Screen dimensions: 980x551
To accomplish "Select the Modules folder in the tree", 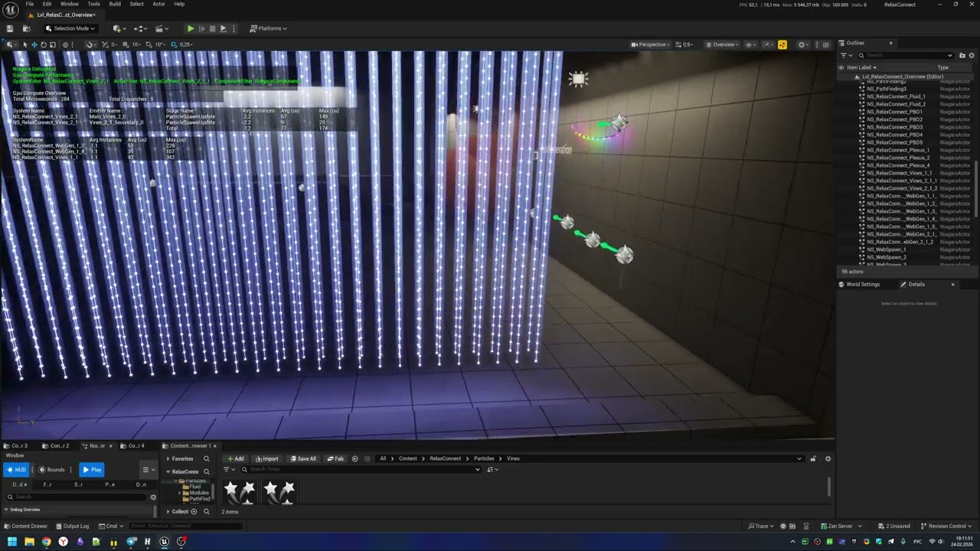I will pyautogui.click(x=198, y=493).
